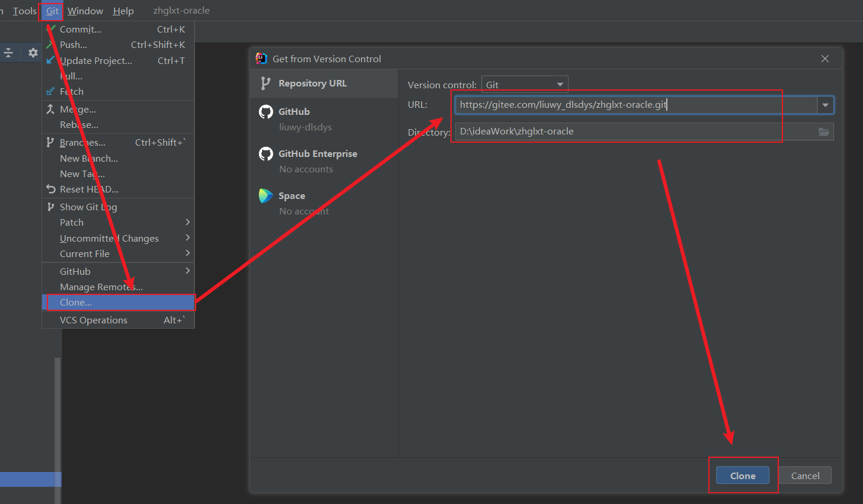The image size is (863, 504).
Task: Open Show Git Log menu entry
Action: tap(118, 207)
